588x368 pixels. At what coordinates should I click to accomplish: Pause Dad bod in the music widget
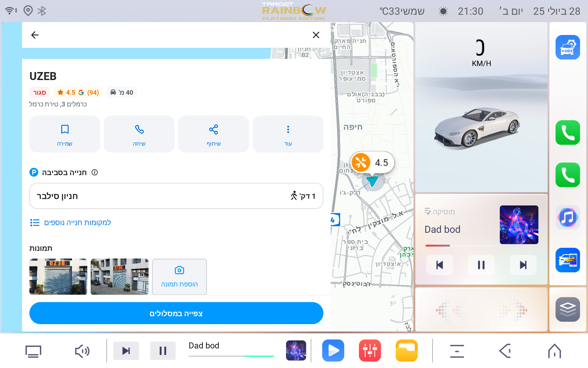(481, 265)
